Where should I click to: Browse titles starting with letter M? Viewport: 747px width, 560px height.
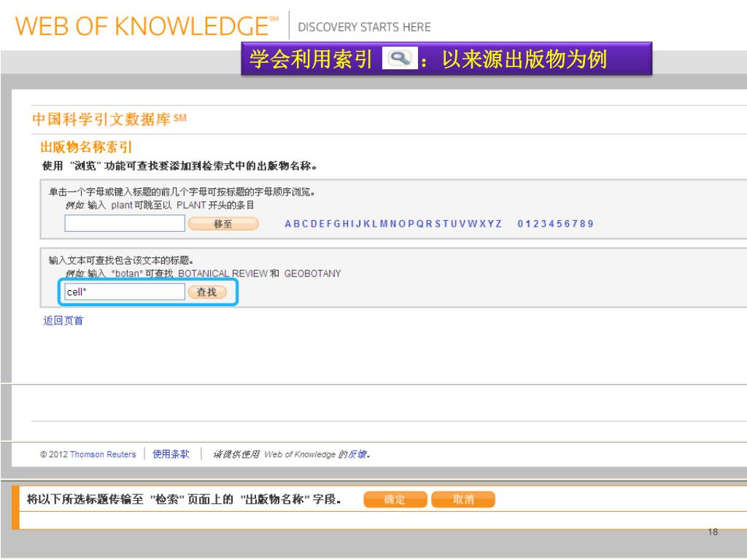click(384, 224)
